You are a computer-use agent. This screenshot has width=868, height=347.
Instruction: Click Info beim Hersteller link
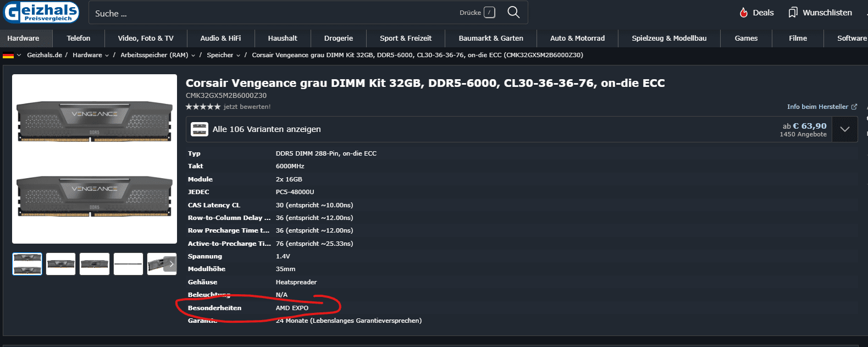[817, 107]
